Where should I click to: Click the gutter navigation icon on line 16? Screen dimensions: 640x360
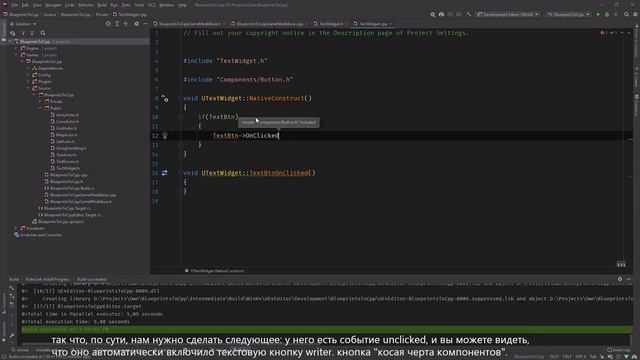pyautogui.click(x=164, y=173)
